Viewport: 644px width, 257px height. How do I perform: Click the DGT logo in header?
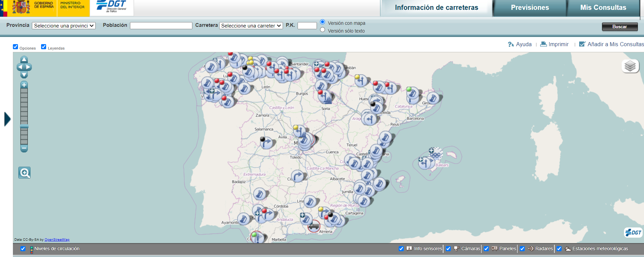(112, 7)
